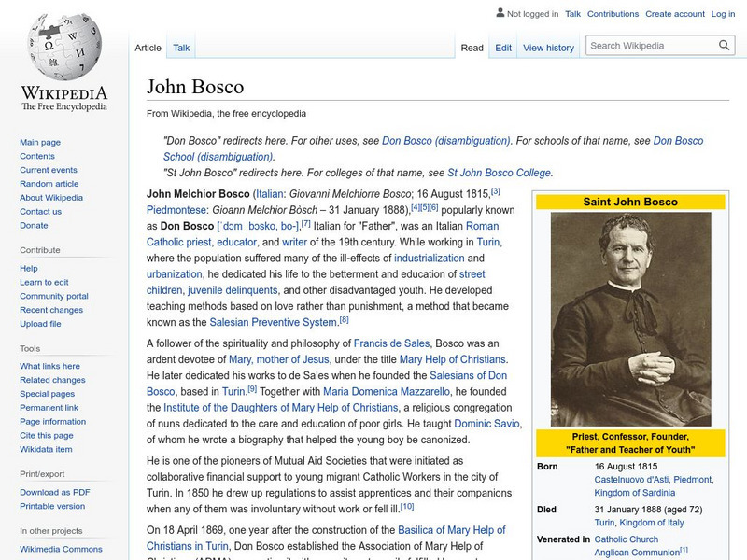
Task: Open Community portal
Action: pyautogui.click(x=54, y=296)
